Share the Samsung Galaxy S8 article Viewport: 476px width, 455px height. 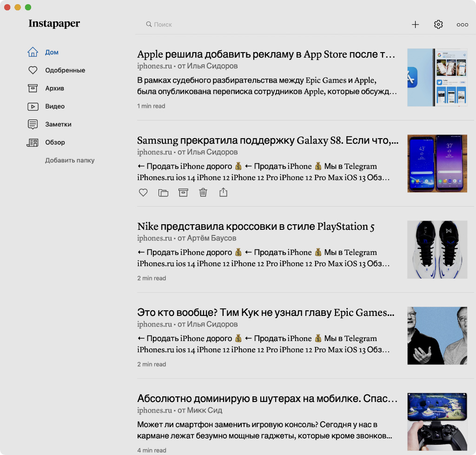click(x=223, y=192)
